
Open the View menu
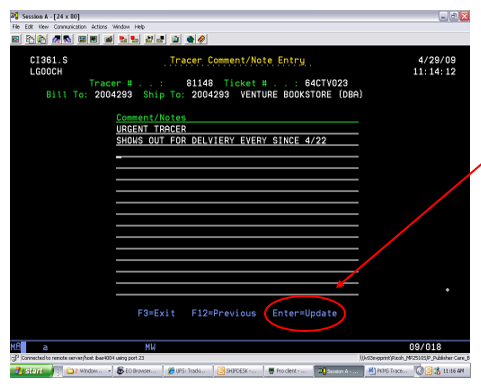[43, 27]
